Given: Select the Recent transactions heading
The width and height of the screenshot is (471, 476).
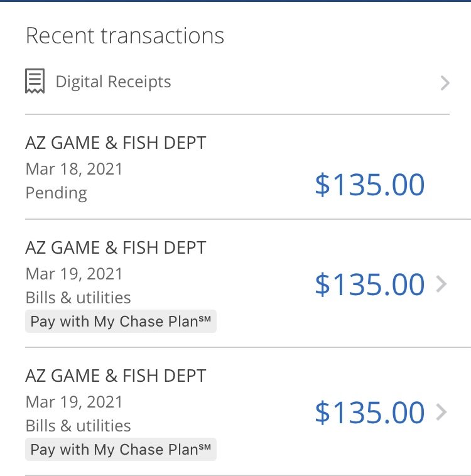Looking at the screenshot, I should tap(124, 36).
